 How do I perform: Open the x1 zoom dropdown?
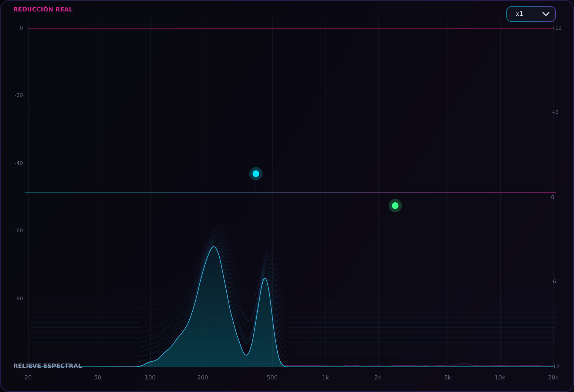pyautogui.click(x=531, y=14)
